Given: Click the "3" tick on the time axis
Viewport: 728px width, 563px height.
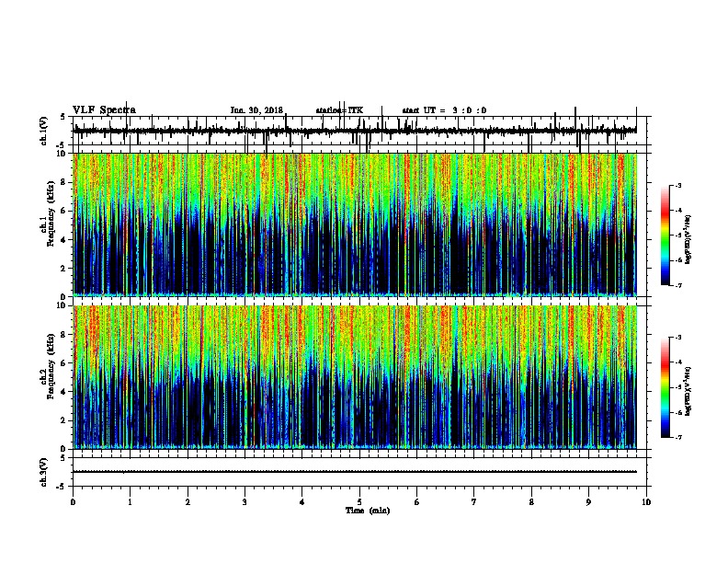Looking at the screenshot, I should pos(245,502).
